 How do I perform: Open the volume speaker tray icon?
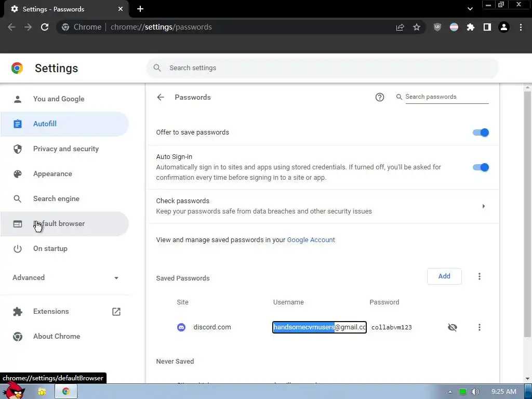click(x=475, y=392)
